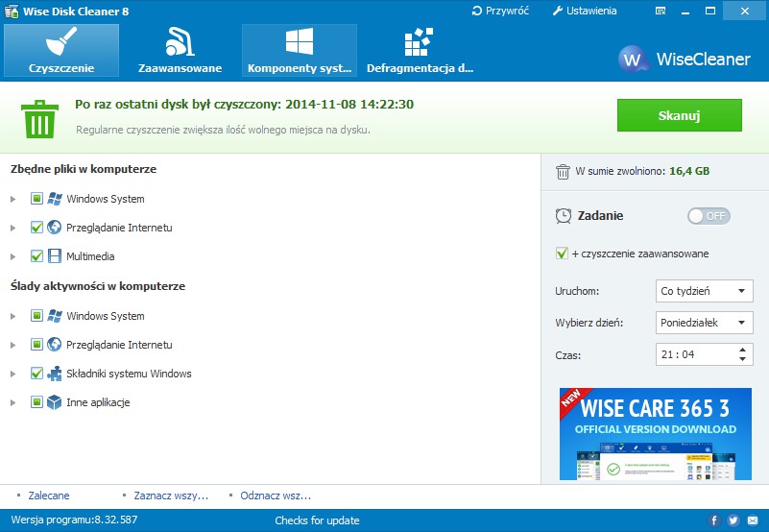Click the WiseCleaner logo

[685, 59]
